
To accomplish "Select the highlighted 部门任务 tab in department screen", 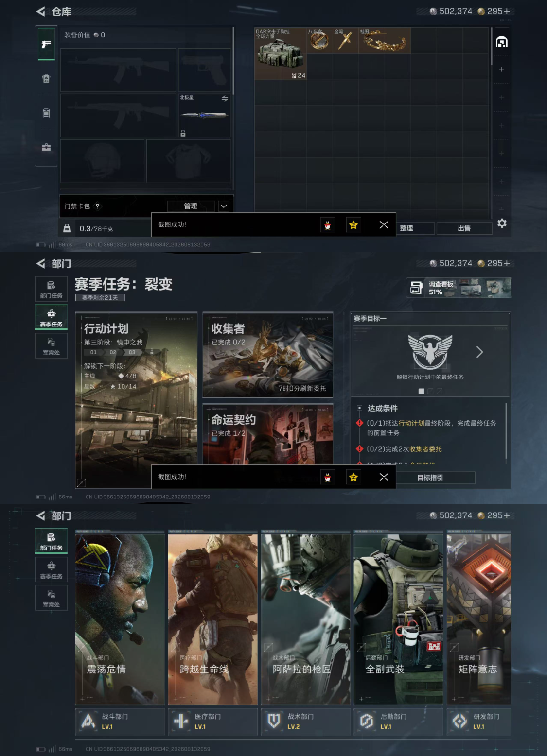I will tap(51, 541).
